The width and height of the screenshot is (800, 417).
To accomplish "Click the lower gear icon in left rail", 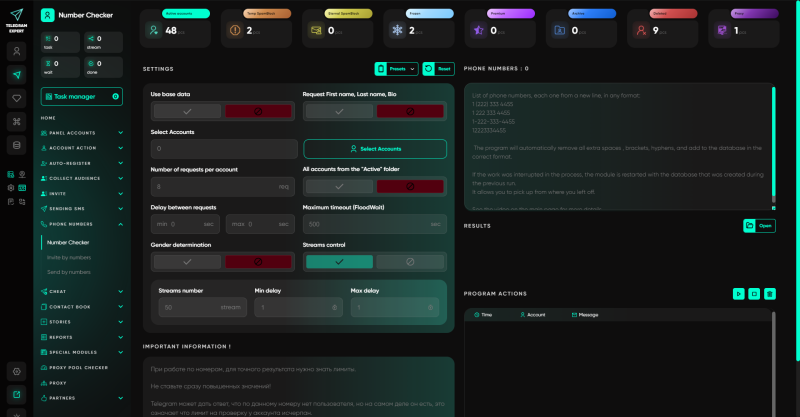I will point(16,372).
